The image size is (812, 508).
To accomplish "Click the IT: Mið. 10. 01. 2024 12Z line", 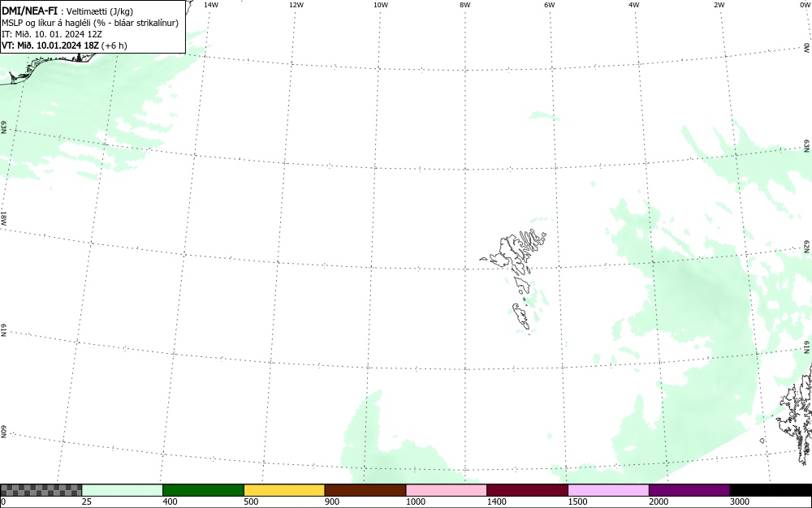I will (52, 34).
